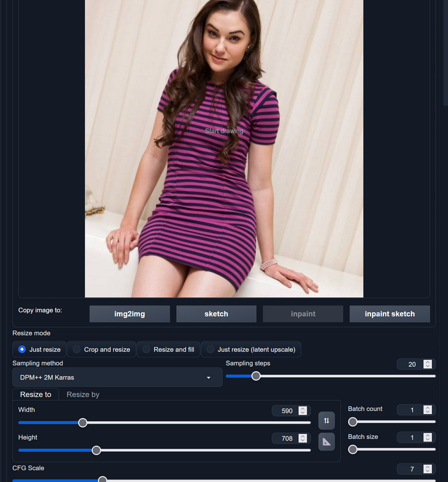448x482 pixels.
Task: Click the Width spinner arrows
Action: 303,411
